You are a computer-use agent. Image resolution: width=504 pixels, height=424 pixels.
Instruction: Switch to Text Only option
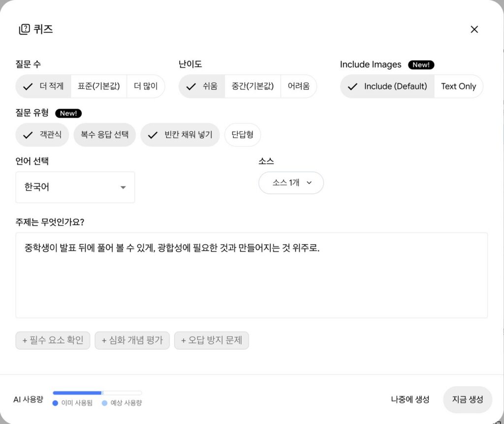[458, 86]
